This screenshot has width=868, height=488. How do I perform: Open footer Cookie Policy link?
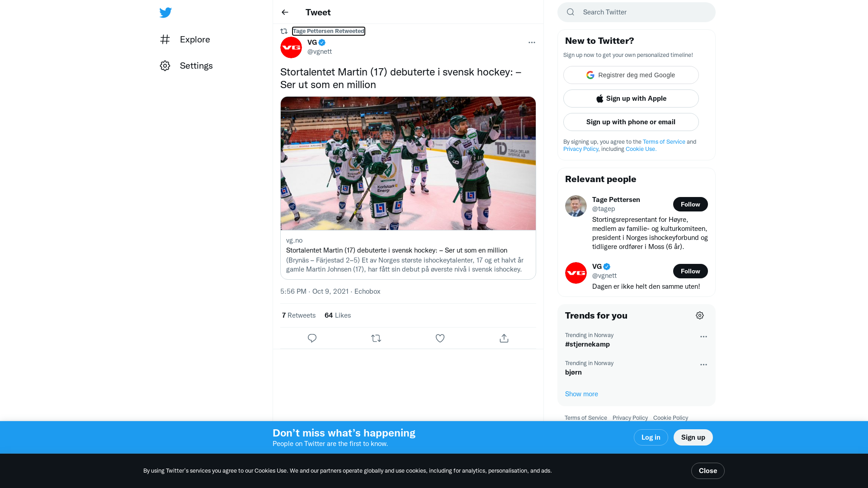click(x=670, y=418)
